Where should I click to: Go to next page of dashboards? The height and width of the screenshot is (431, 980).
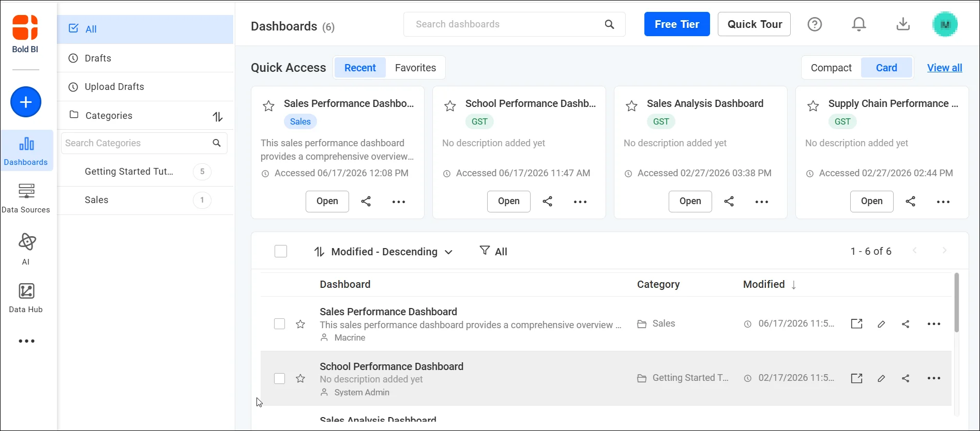[944, 251]
